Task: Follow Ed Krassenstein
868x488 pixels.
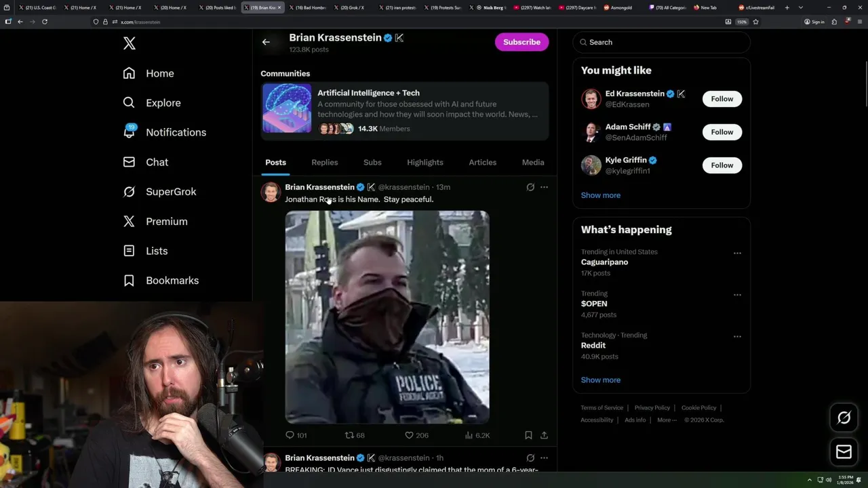Action: [722, 99]
